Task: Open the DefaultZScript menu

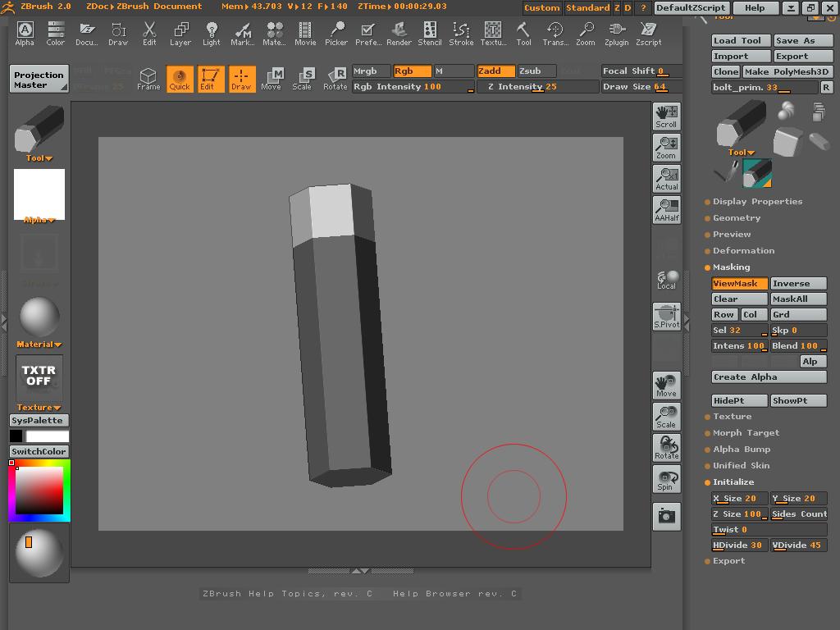Action: [x=691, y=8]
